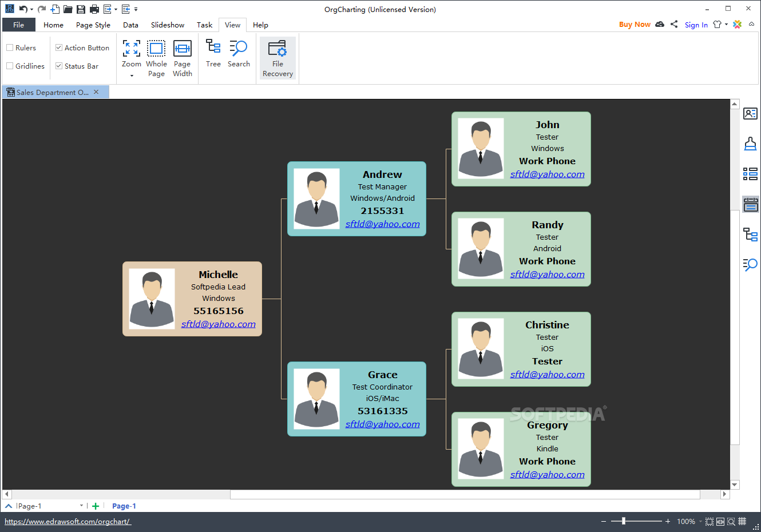Open the 100% zoom level dropdown
761x532 pixels.
point(700,521)
